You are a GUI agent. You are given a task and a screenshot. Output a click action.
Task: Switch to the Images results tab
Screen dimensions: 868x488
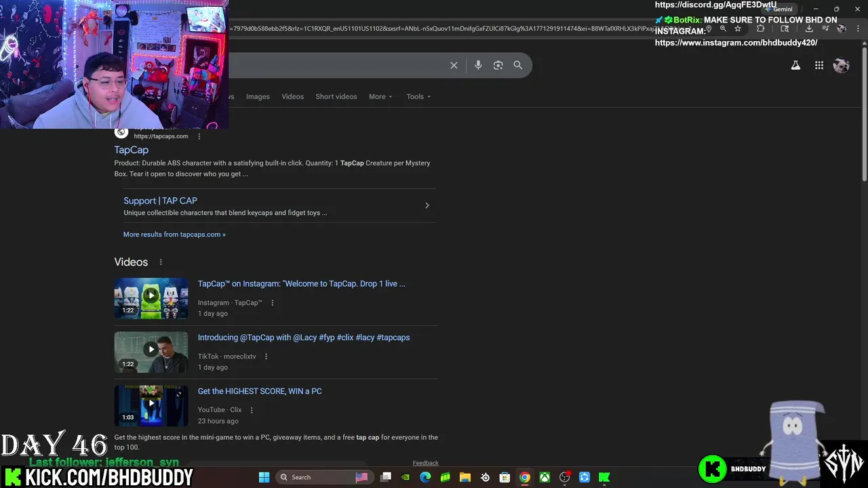click(x=258, y=96)
